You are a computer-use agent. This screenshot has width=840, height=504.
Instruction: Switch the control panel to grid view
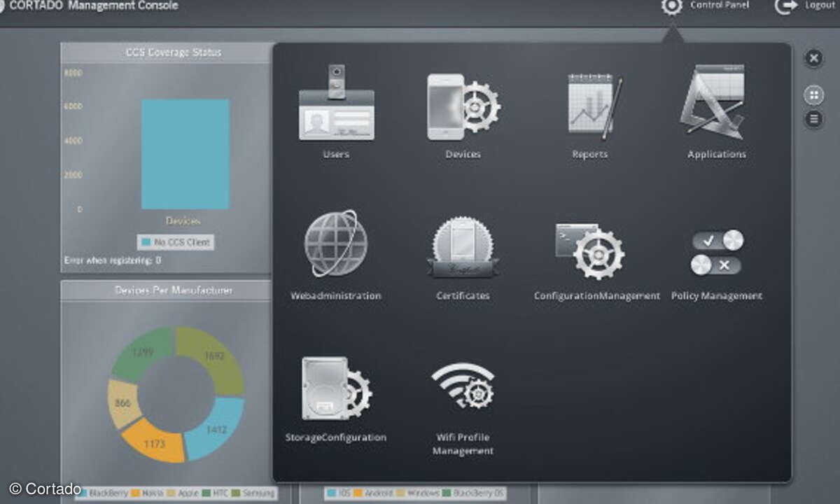(813, 95)
